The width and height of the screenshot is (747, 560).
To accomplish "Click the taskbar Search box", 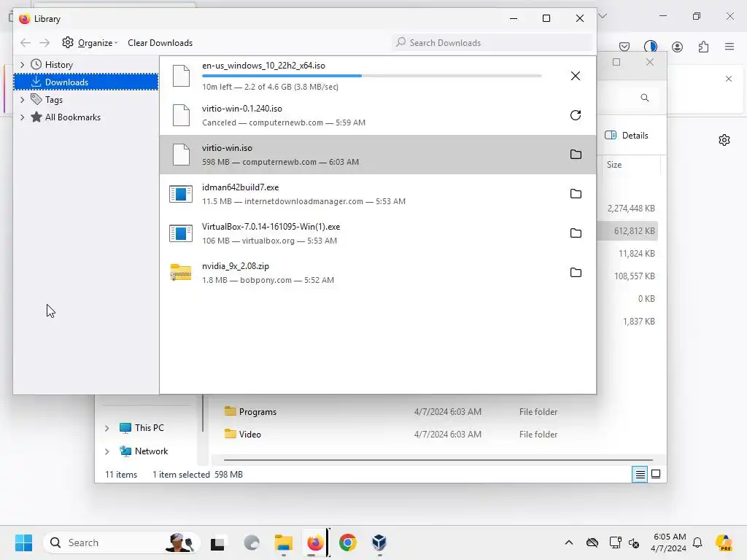I will pos(122,542).
